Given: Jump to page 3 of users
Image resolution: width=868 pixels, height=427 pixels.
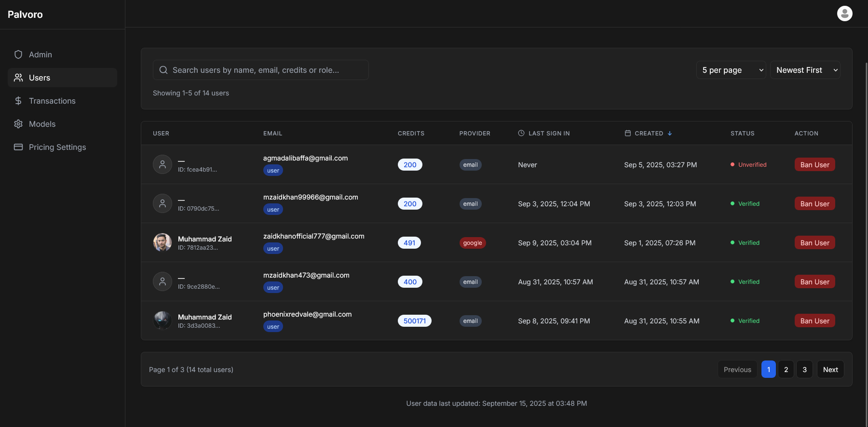Looking at the screenshot, I should coord(804,370).
